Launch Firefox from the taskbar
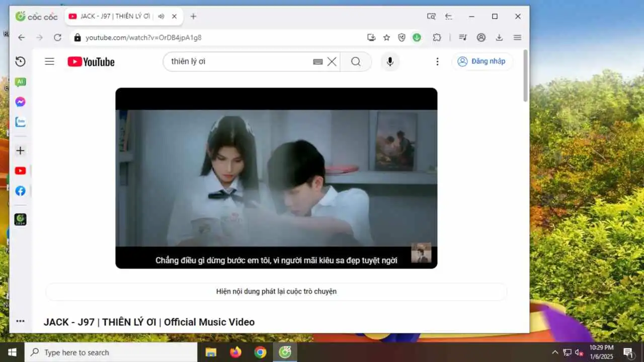 pyautogui.click(x=235, y=352)
